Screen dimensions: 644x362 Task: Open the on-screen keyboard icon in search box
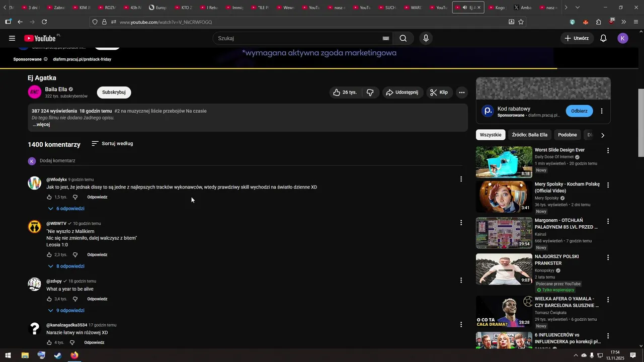(386, 38)
